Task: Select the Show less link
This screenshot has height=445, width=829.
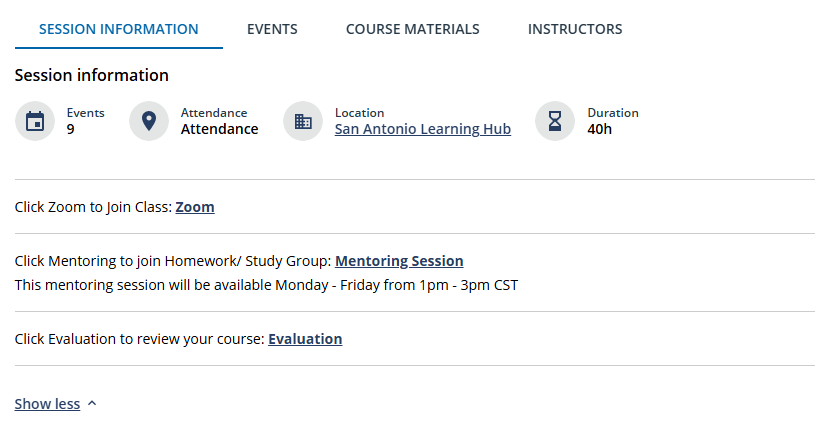Action: click(x=47, y=404)
